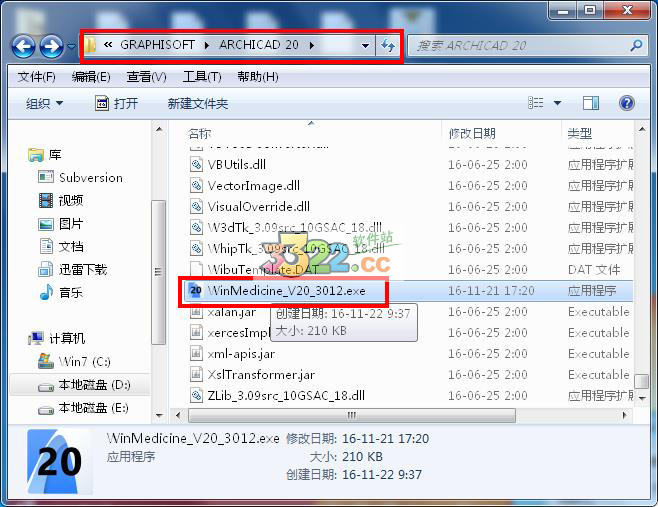Viewport: 658px width, 507px height.
Task: Select 音乐 library
Action: click(x=60, y=293)
